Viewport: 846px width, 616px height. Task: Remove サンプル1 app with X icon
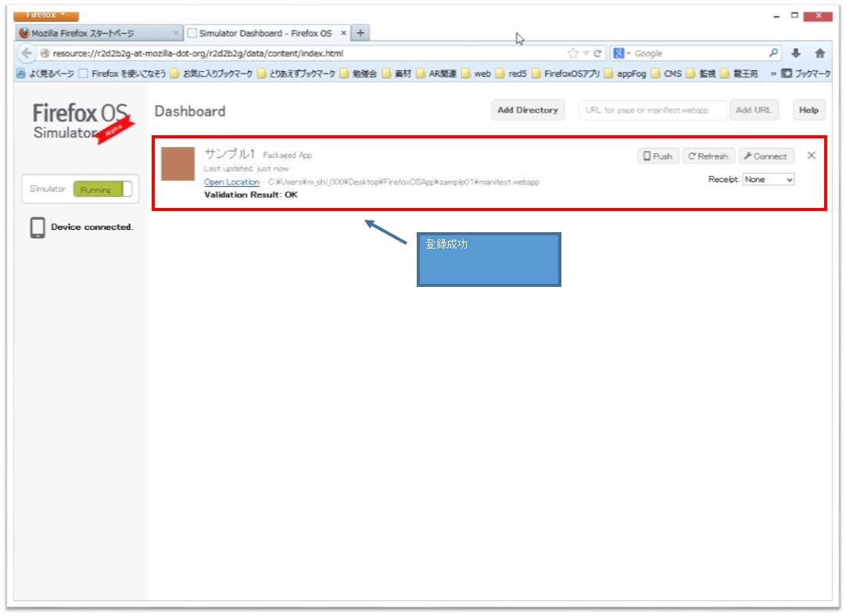[x=811, y=156]
